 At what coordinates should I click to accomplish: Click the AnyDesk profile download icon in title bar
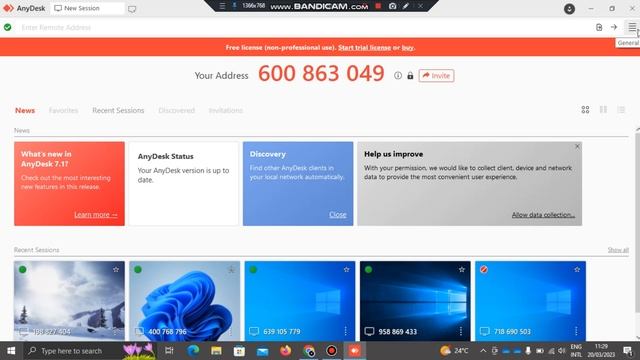click(x=569, y=9)
